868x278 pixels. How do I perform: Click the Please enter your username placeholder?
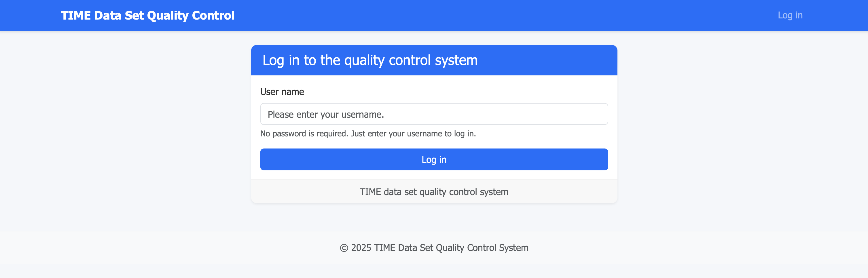click(x=325, y=115)
